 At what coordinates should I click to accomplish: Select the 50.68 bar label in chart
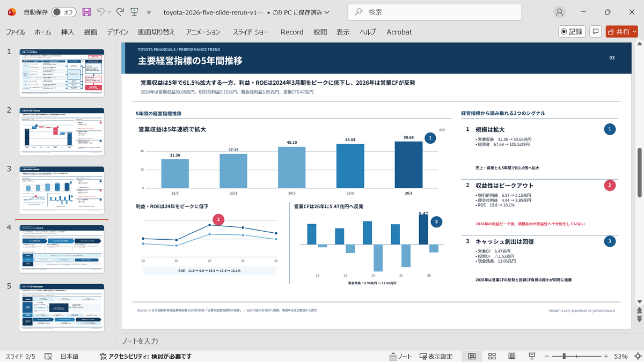tap(408, 137)
